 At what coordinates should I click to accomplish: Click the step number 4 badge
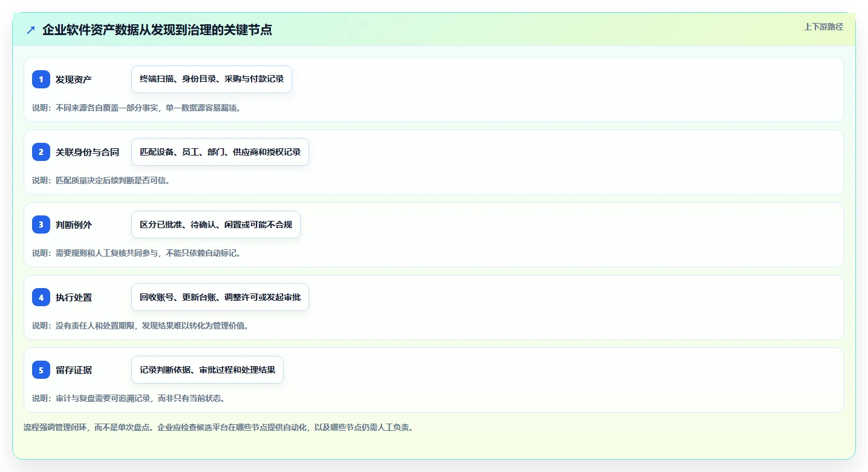click(41, 297)
